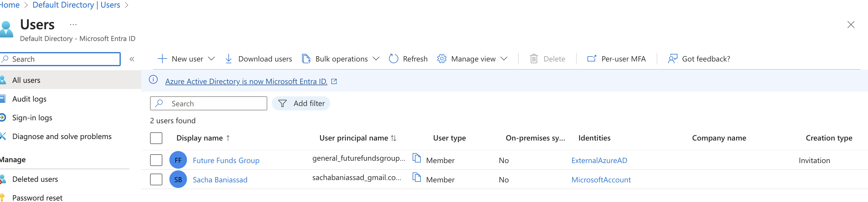Collapse the left menu with double chevron
This screenshot has width=868, height=202.
click(132, 59)
